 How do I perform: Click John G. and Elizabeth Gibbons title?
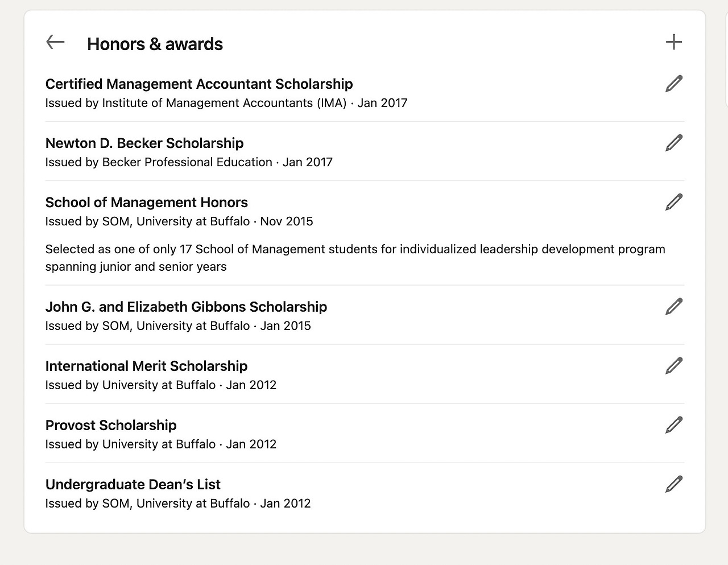(x=186, y=307)
